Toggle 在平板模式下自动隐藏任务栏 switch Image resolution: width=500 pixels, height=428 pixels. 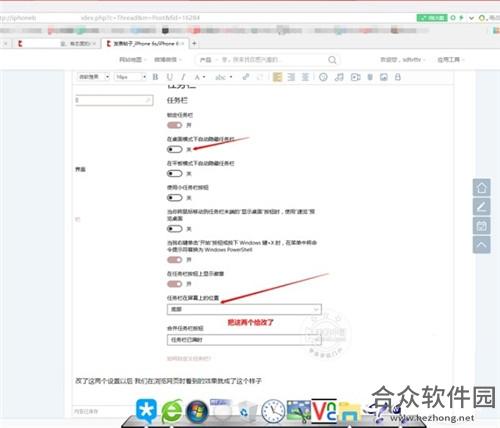click(174, 174)
